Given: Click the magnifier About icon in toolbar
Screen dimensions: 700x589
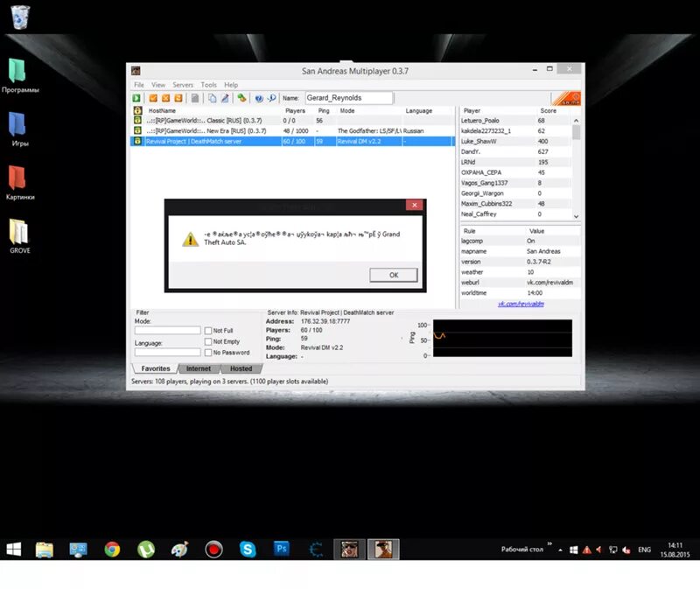Looking at the screenshot, I should 272,98.
